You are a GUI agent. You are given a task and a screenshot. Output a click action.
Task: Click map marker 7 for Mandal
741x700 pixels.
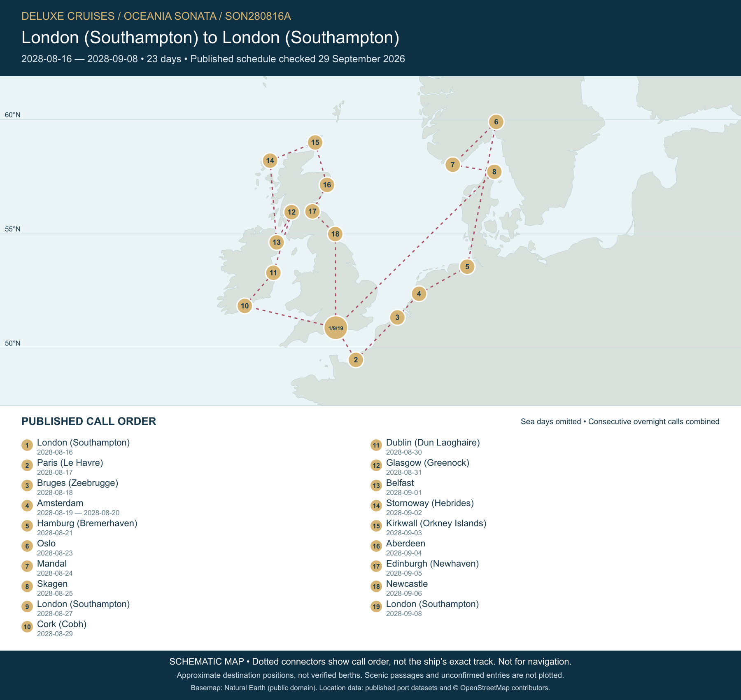[453, 165]
